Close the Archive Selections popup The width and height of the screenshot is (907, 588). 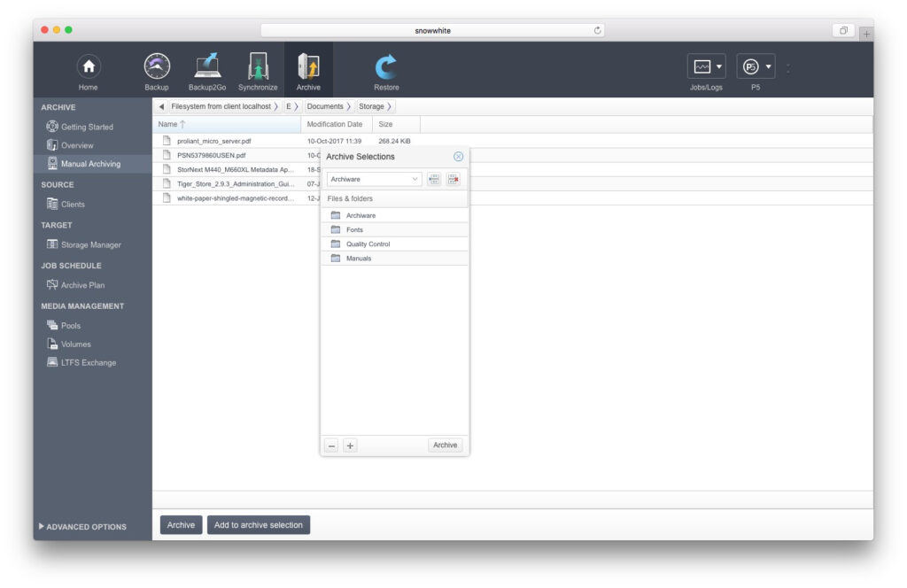tap(458, 157)
